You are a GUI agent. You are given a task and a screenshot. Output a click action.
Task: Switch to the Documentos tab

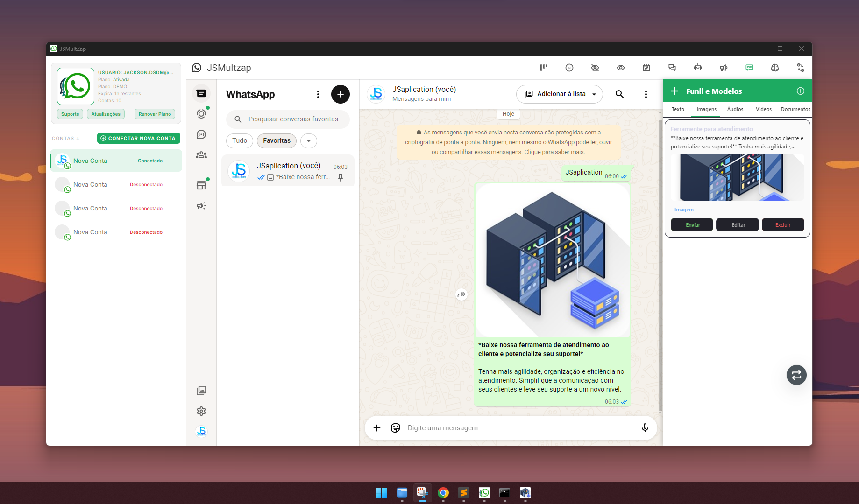click(x=795, y=109)
